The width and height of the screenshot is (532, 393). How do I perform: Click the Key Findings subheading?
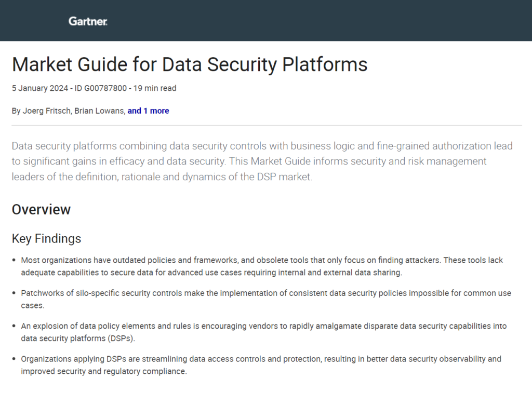tap(46, 238)
